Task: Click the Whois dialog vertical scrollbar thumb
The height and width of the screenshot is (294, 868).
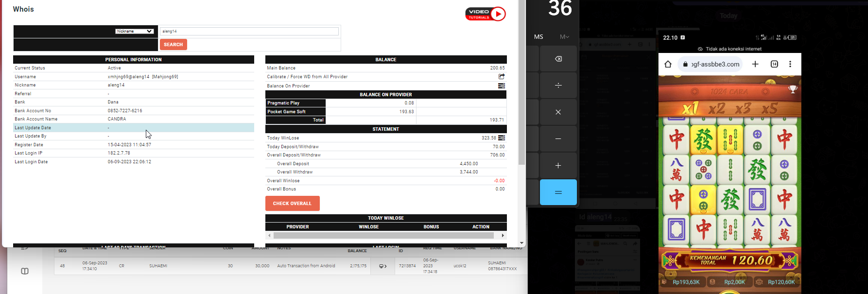Action: 521,83
